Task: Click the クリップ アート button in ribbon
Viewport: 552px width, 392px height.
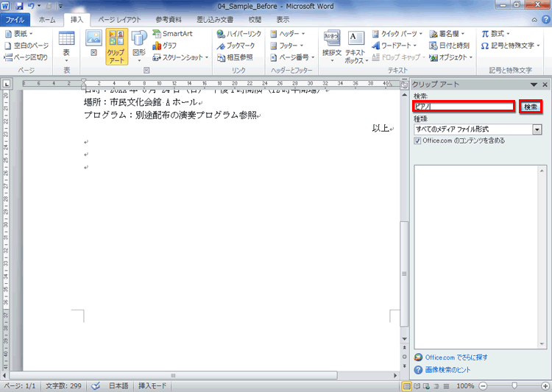Action: [x=116, y=47]
